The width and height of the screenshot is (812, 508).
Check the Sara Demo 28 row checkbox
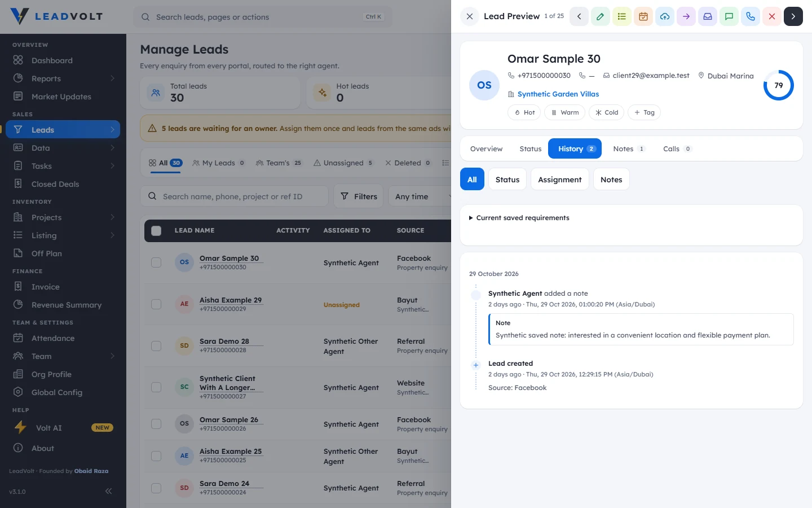tap(156, 346)
